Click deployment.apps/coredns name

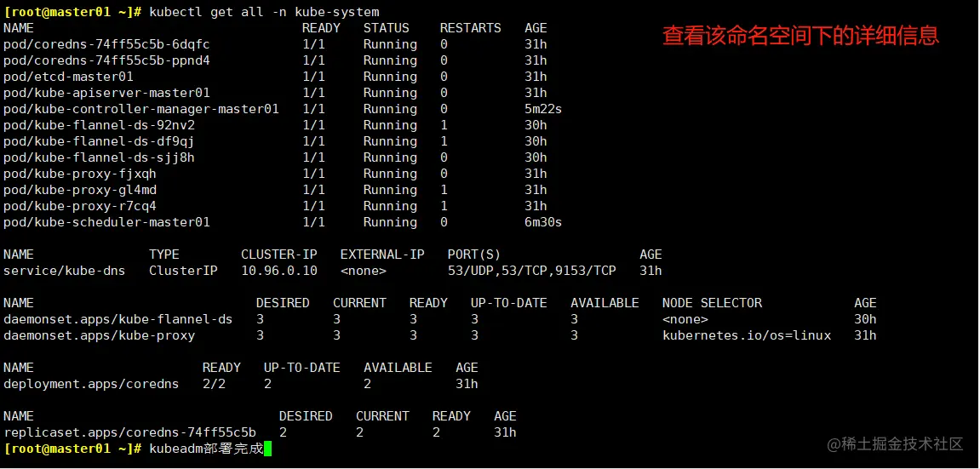[x=91, y=384]
